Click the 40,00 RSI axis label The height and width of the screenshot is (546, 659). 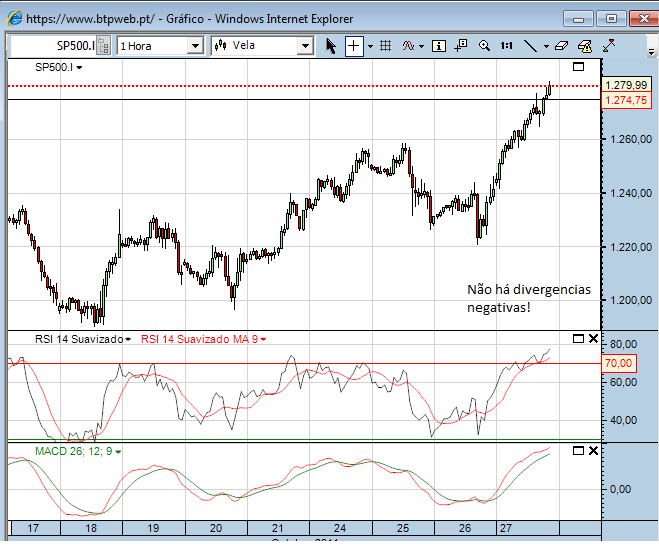tap(623, 420)
